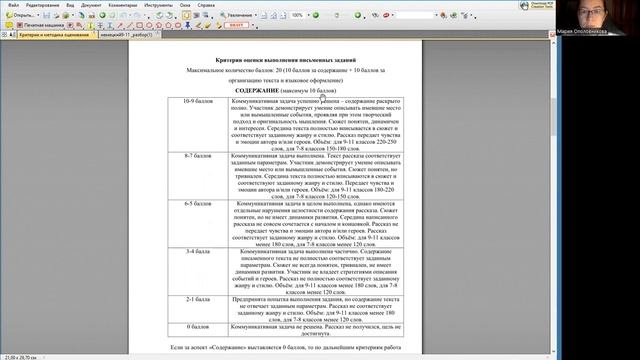Expand the Открыть button dropdown arrow
Screen dimensions: 640x360
pos(38,15)
